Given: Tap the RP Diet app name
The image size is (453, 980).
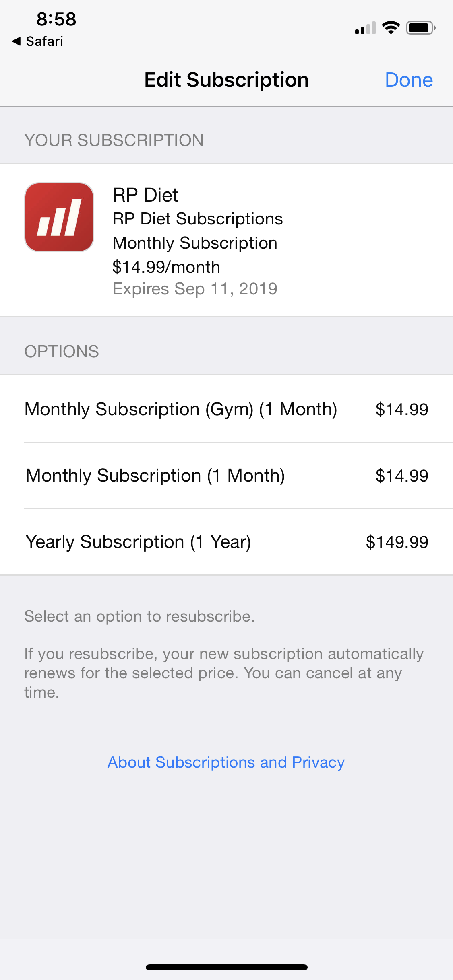Looking at the screenshot, I should tap(145, 195).
